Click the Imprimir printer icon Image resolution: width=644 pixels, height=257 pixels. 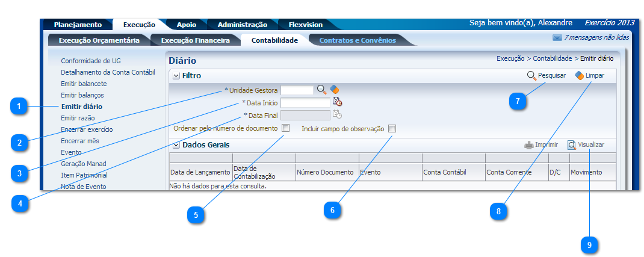pyautogui.click(x=528, y=145)
